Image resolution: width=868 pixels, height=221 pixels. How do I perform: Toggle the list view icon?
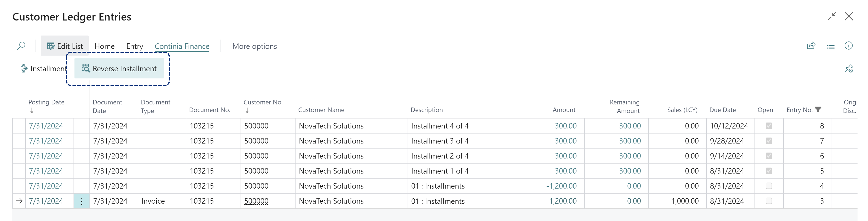coord(830,46)
